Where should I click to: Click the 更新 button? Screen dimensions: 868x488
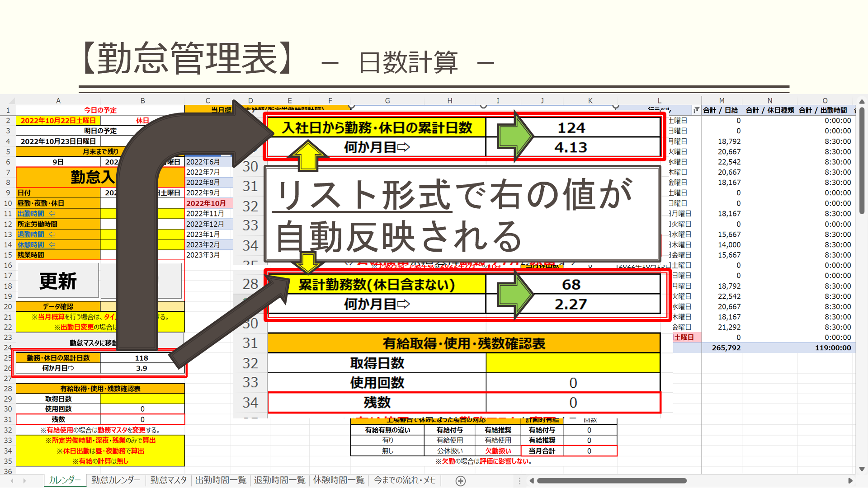(x=58, y=281)
